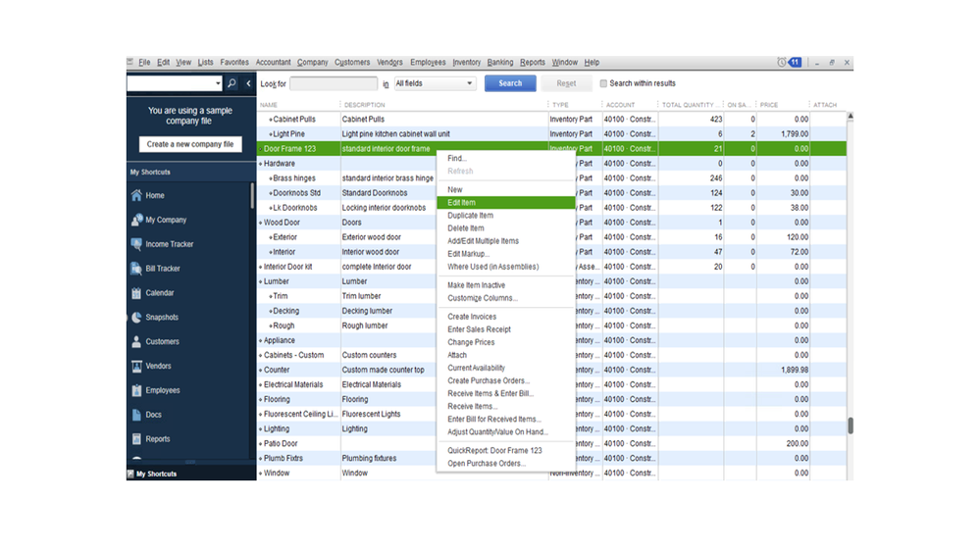The height and width of the screenshot is (551, 980).
Task: Click the My Shortcuts bottom bar icon
Action: (x=130, y=475)
